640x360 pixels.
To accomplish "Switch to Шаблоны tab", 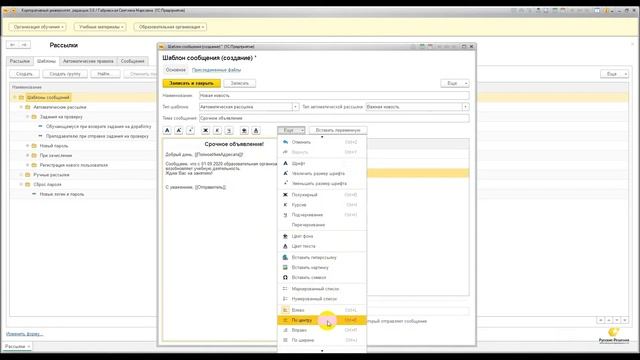I will click(x=46, y=61).
